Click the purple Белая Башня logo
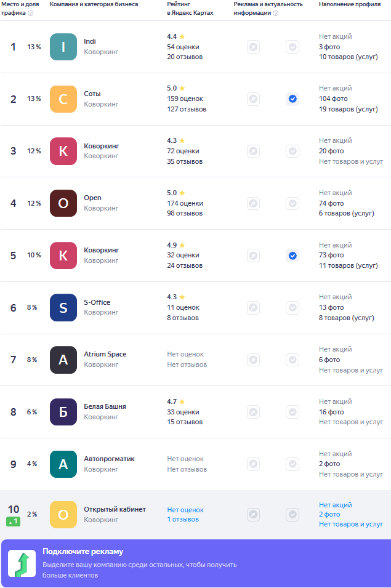The width and height of the screenshot is (391, 588). click(x=63, y=412)
